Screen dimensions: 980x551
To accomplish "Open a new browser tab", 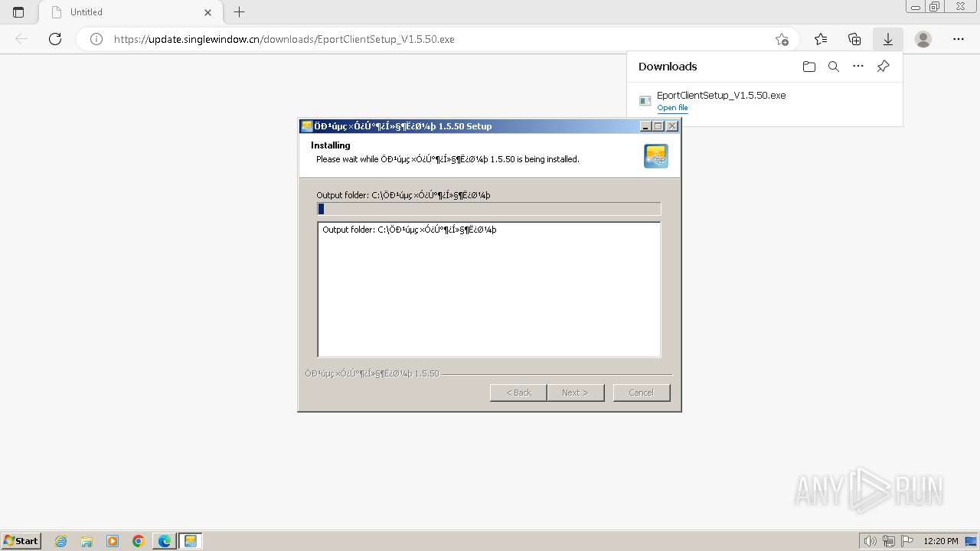I will point(240,12).
